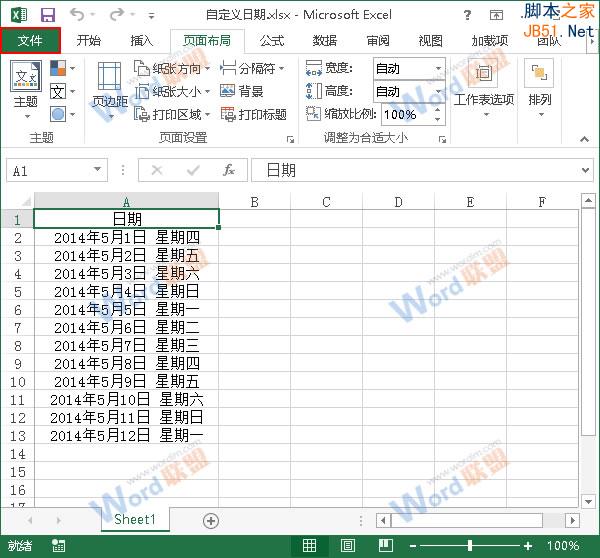Click the Select All corner triangle

[25, 201]
